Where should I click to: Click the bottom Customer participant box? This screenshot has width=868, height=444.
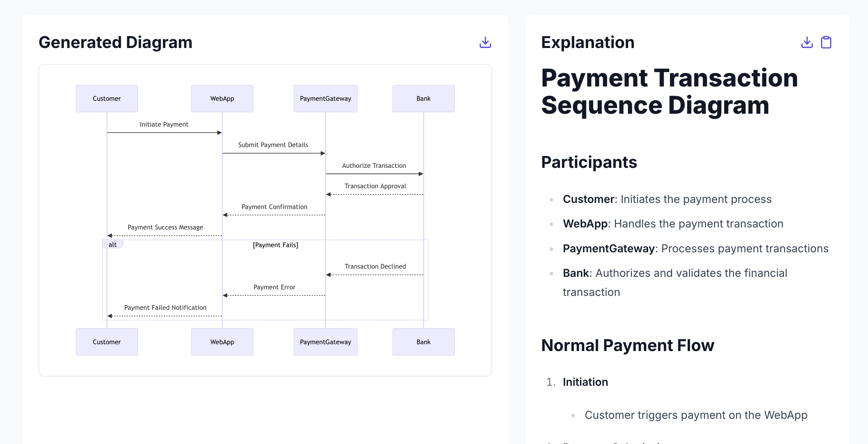107,342
